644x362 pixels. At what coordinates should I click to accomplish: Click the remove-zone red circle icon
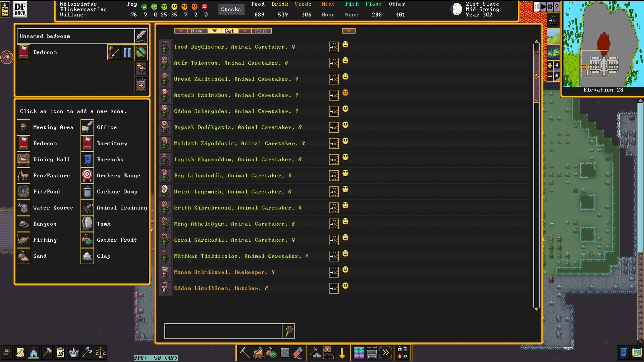pyautogui.click(x=141, y=53)
